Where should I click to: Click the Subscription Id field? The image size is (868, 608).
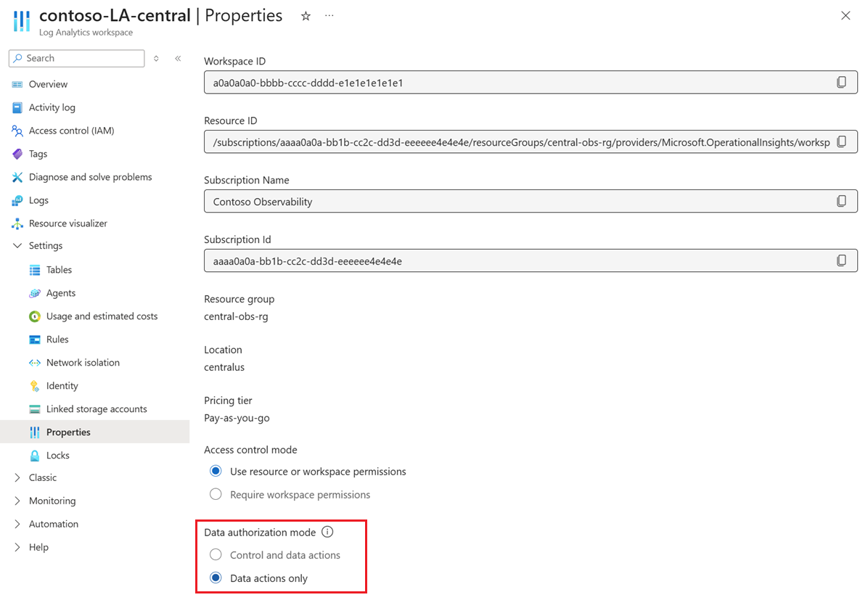(531, 260)
